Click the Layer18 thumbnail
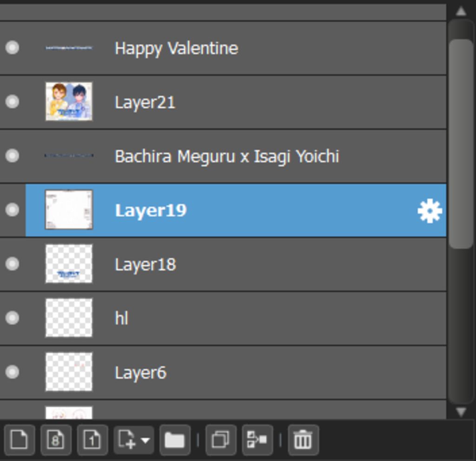 click(69, 263)
